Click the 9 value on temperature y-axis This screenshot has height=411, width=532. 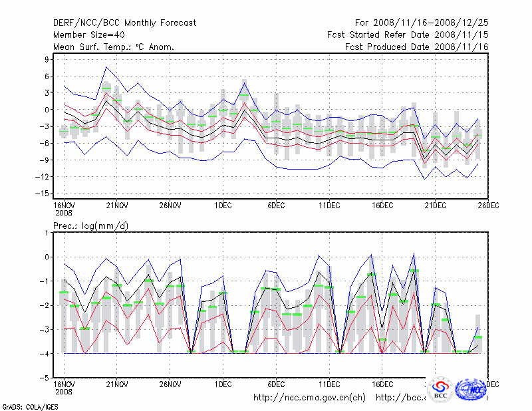pyautogui.click(x=47, y=60)
